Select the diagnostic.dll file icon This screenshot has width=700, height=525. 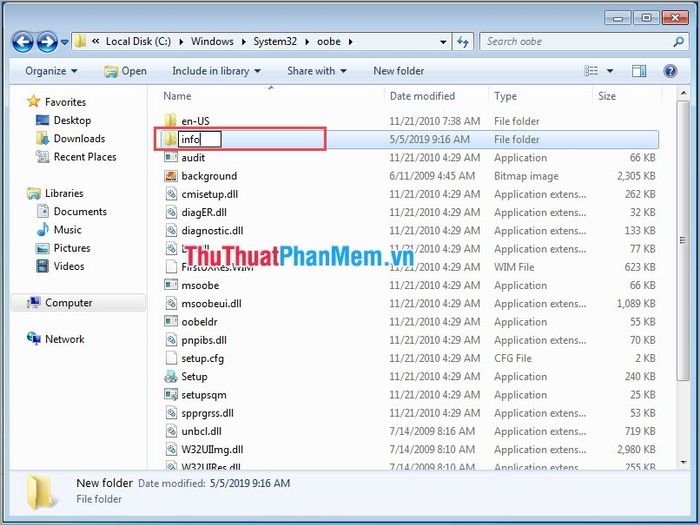click(x=171, y=231)
